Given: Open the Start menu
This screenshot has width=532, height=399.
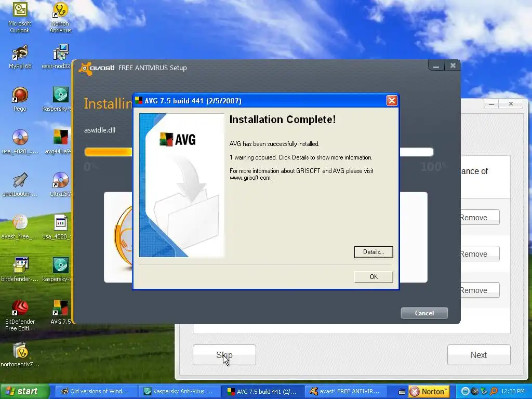Looking at the screenshot, I should [24, 392].
